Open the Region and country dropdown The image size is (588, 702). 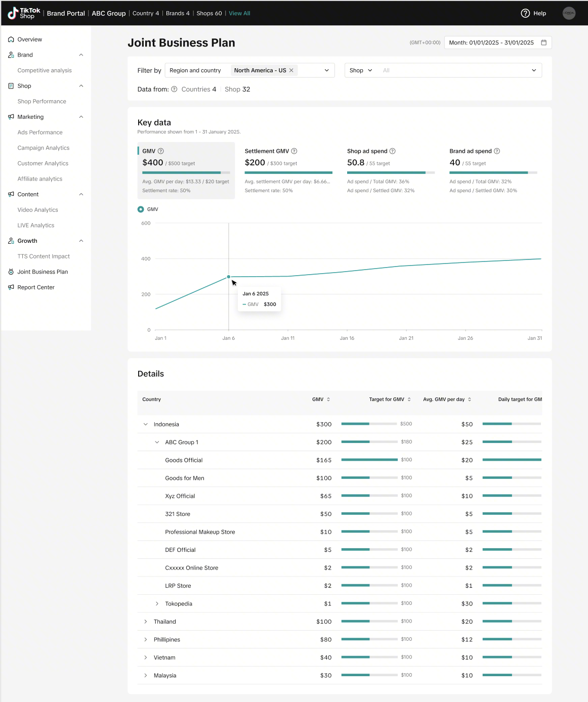coord(326,70)
